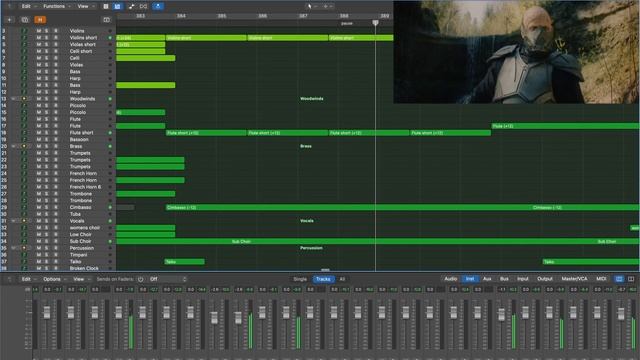Switch mixer to All view
This screenshot has width=640, height=360.
pos(342,279)
